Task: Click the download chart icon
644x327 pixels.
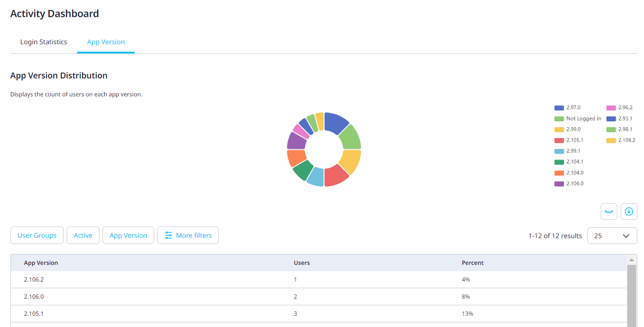Action: coord(629,211)
